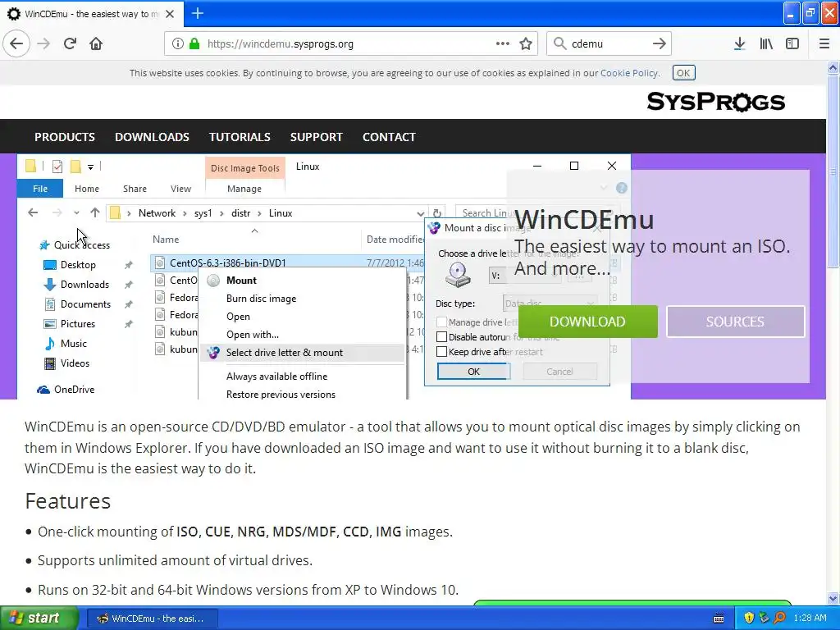The image size is (840, 630).
Task: Reload the current page
Action: pyautogui.click(x=70, y=43)
